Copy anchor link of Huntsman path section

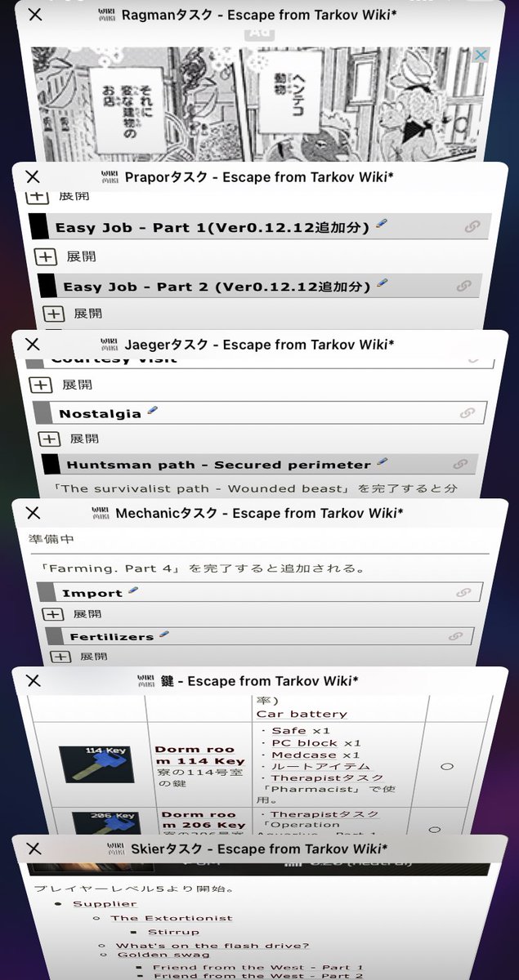[460, 465]
